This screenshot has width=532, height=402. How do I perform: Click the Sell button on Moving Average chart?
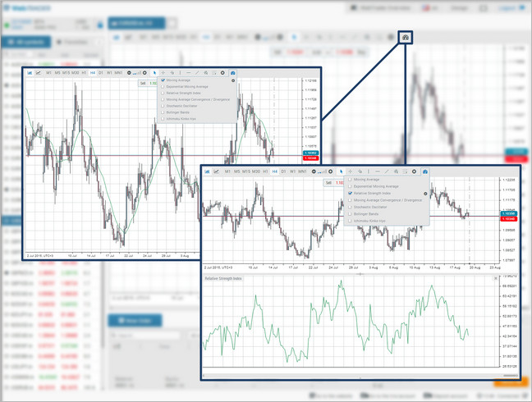[x=143, y=83]
